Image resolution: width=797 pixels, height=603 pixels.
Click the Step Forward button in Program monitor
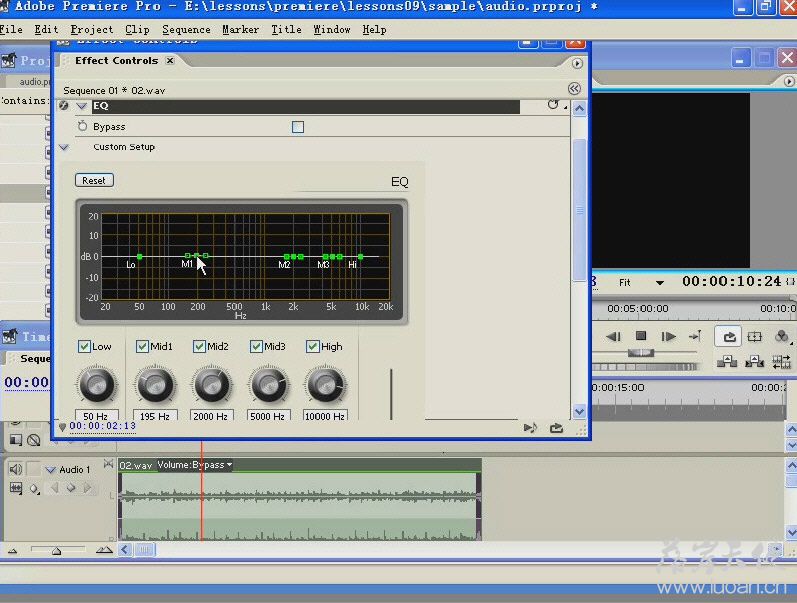click(x=668, y=337)
